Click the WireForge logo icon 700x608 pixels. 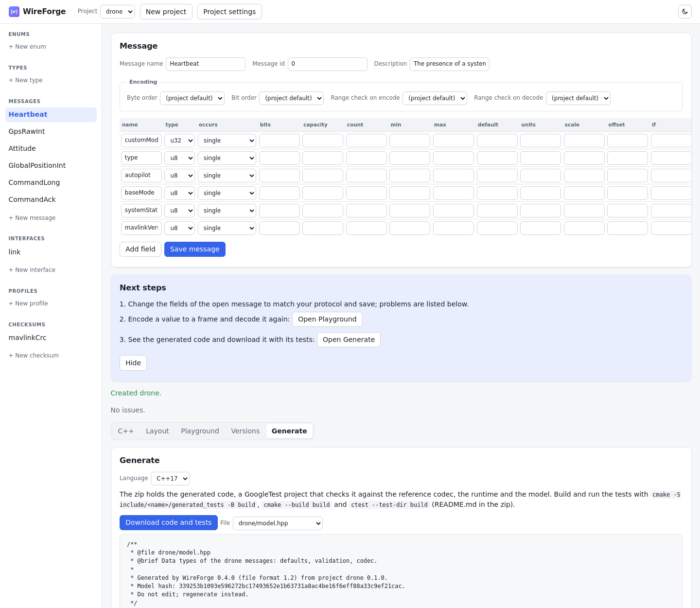pyautogui.click(x=14, y=12)
